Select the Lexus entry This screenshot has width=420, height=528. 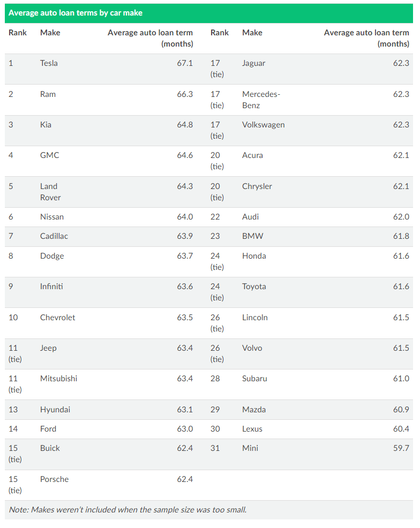coord(252,429)
